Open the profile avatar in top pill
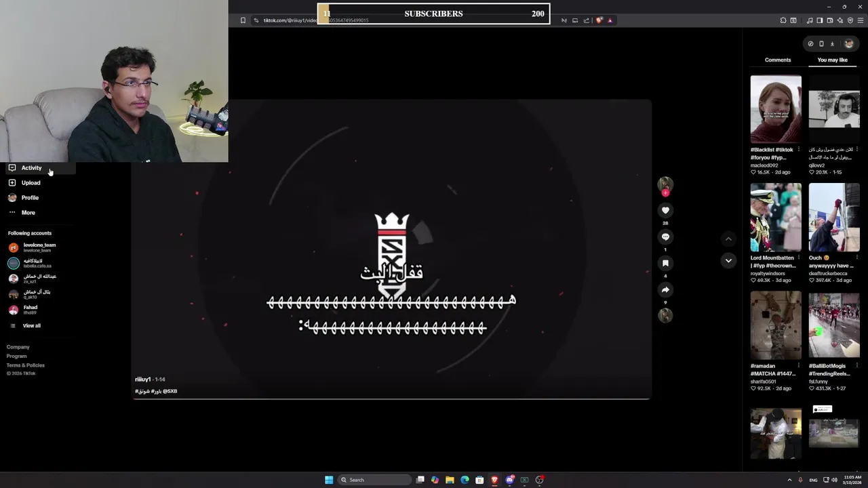 pyautogui.click(x=848, y=44)
